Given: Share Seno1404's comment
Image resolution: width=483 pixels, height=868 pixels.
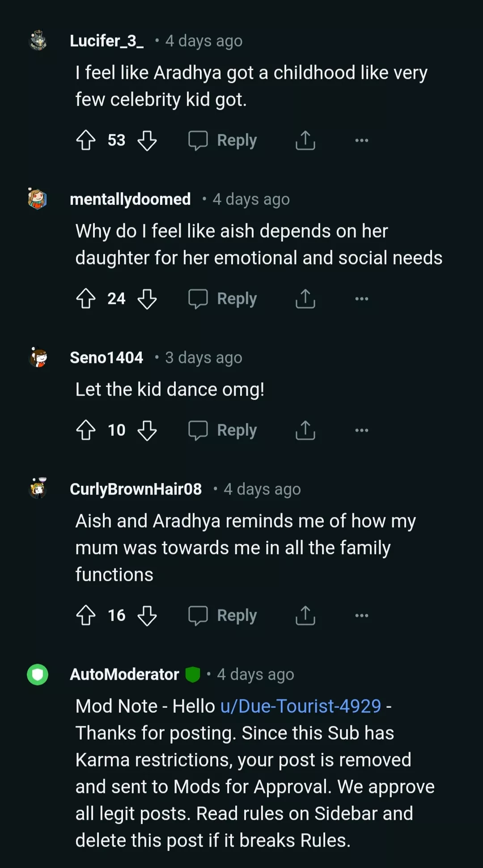Looking at the screenshot, I should tap(305, 430).
